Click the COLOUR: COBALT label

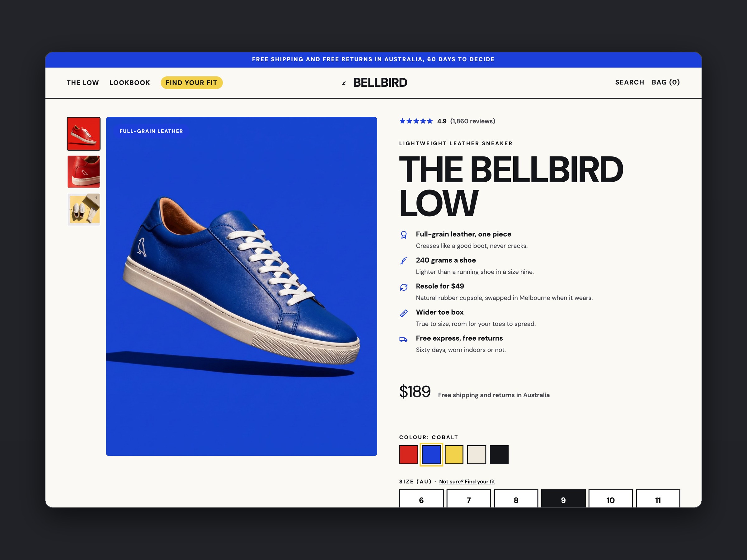[429, 437]
